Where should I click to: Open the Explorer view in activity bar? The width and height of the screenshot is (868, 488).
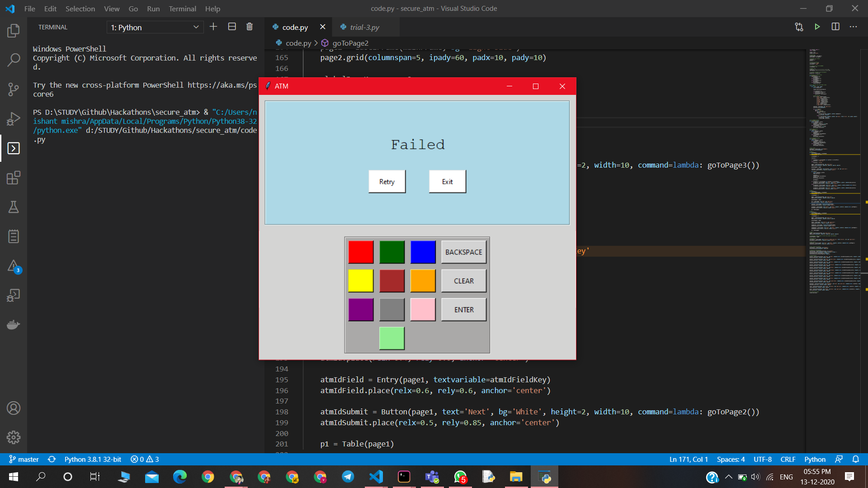point(14,31)
